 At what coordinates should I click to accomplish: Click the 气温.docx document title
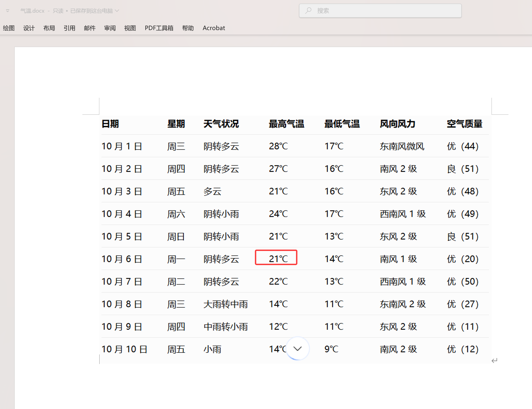(32, 11)
